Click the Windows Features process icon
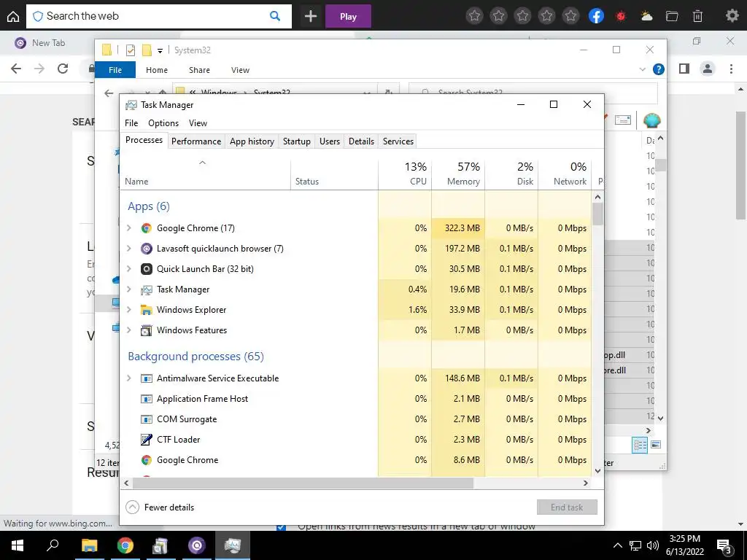 tap(146, 330)
